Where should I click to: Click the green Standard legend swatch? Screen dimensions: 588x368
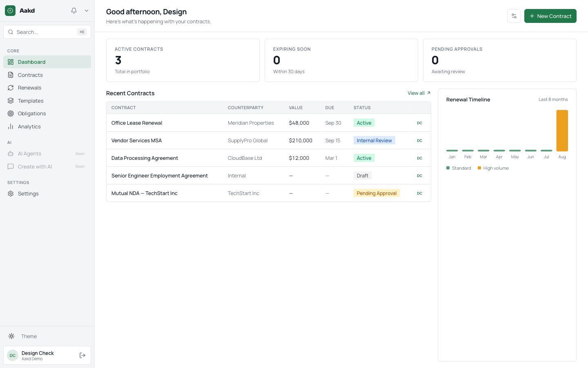(x=448, y=168)
